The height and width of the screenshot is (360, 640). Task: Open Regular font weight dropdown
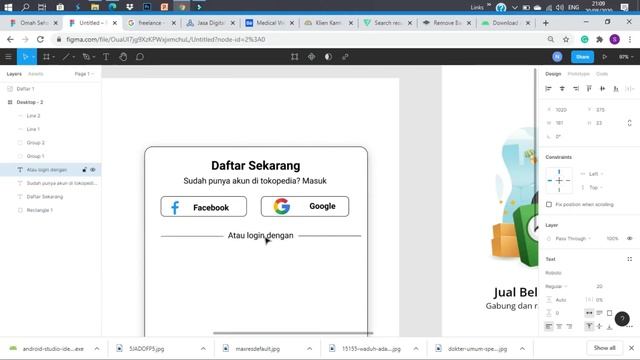pyautogui.click(x=556, y=286)
